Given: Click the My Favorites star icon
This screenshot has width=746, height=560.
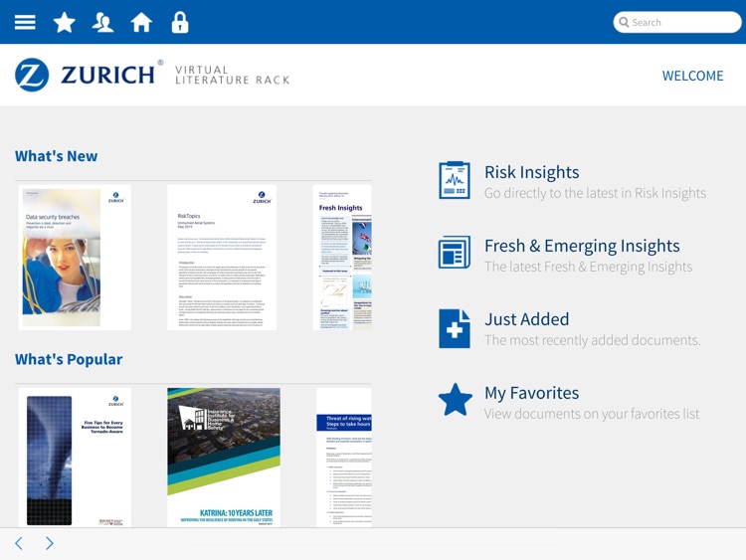Looking at the screenshot, I should [455, 400].
